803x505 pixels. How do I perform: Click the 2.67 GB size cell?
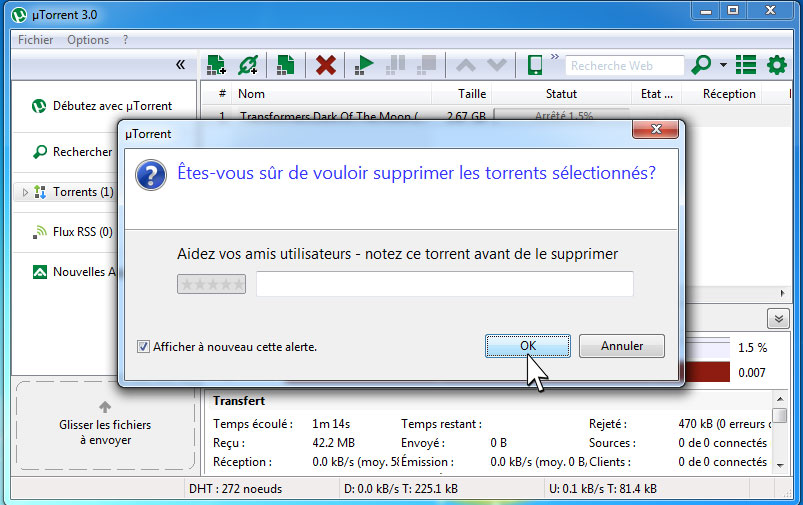[466, 116]
